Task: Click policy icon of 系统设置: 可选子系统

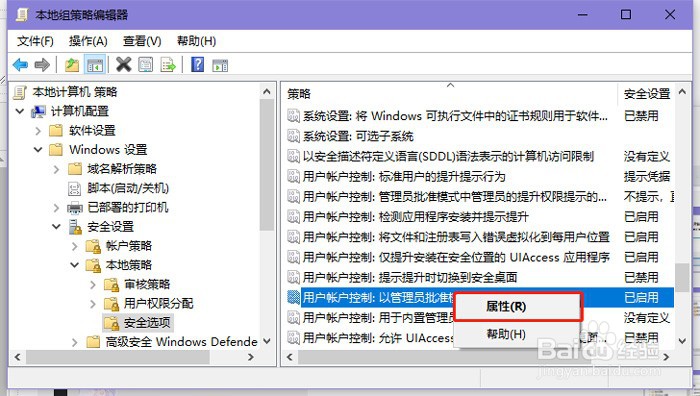Action: [x=293, y=136]
